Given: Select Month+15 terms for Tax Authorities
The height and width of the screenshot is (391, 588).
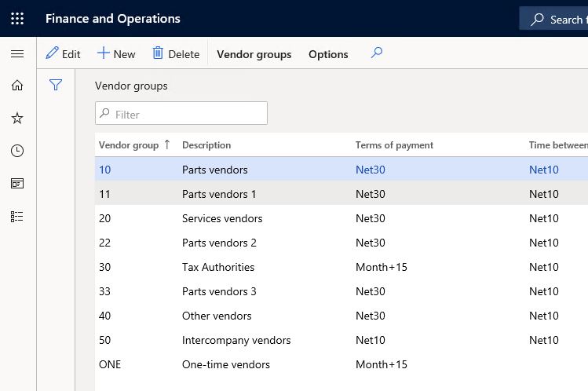Looking at the screenshot, I should click(x=382, y=267).
